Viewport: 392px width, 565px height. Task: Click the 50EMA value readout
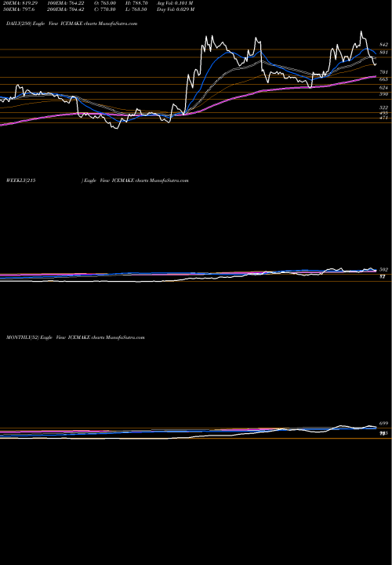point(18,9)
